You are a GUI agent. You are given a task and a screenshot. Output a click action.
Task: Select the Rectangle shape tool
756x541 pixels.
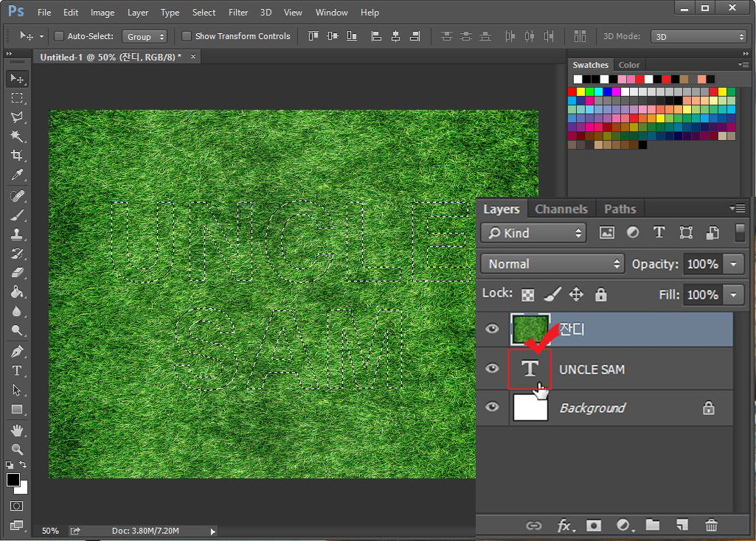point(17,409)
